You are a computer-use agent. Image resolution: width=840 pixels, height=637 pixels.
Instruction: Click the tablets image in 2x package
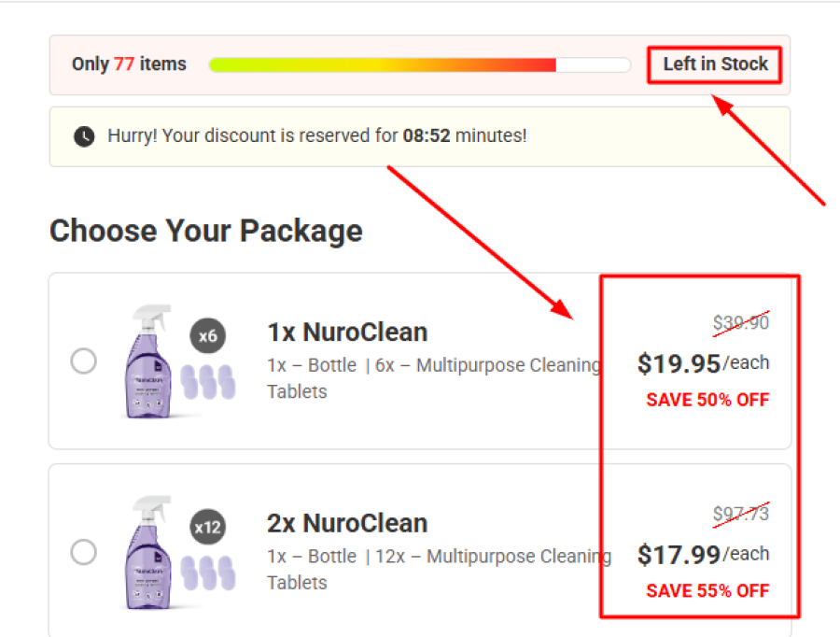pos(206,573)
